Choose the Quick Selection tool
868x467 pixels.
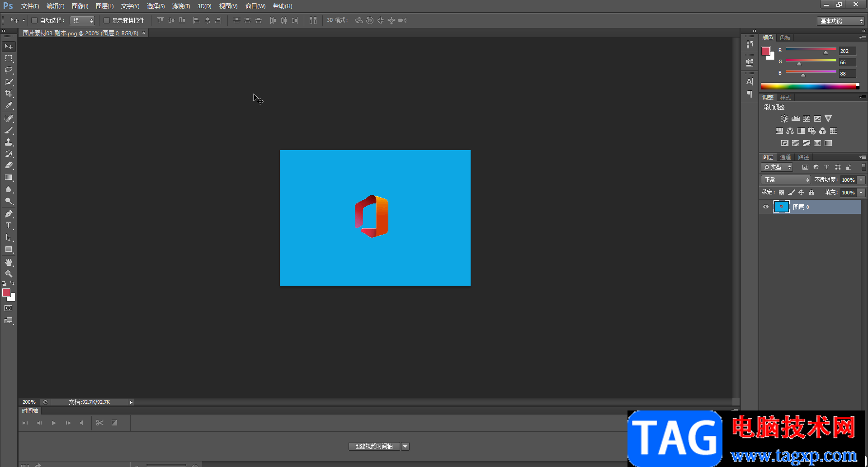coord(9,82)
